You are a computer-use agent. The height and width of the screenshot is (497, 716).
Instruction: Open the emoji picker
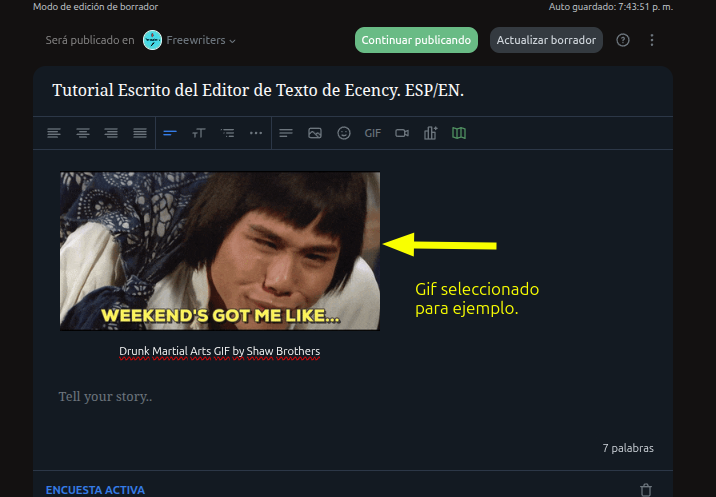(344, 133)
